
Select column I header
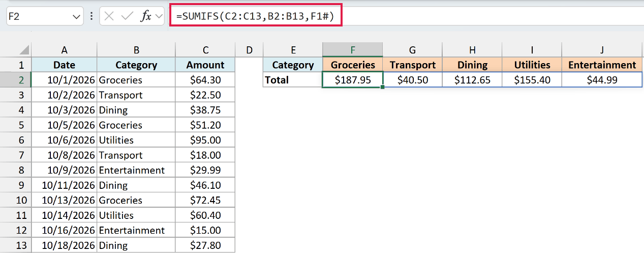532,50
